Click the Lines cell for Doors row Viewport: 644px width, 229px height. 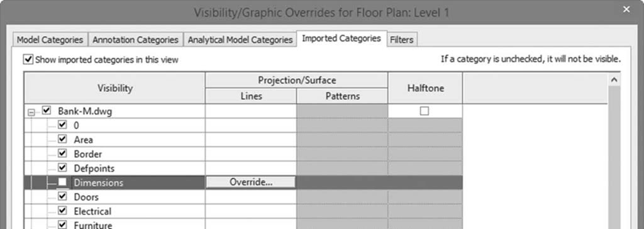tap(250, 197)
